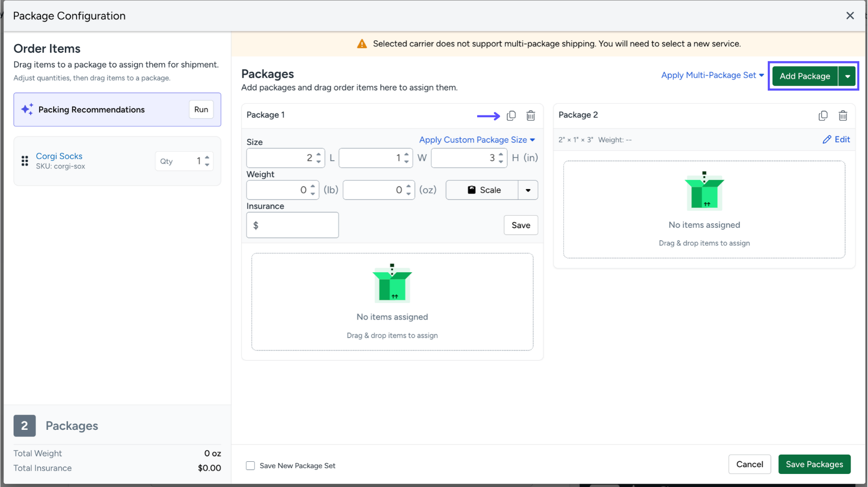Click the weight pounds (lb) field
Screen dimensions: 868x487
(283, 190)
